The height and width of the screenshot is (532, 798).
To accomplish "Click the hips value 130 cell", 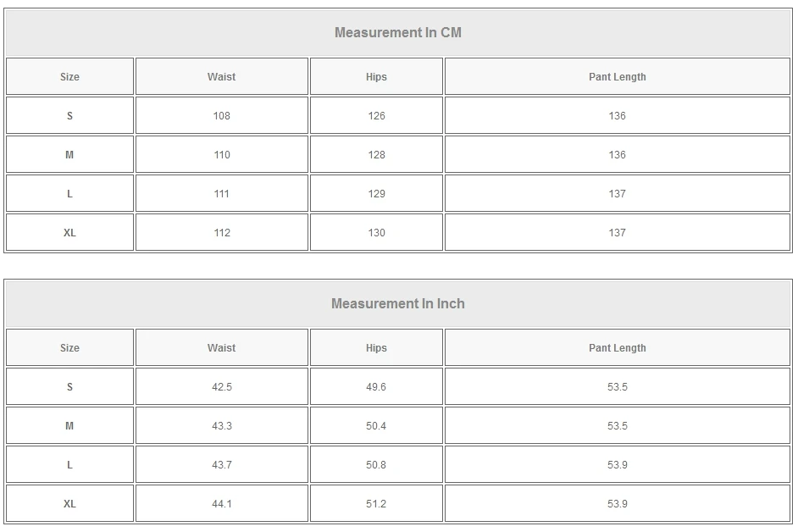I will click(376, 233).
